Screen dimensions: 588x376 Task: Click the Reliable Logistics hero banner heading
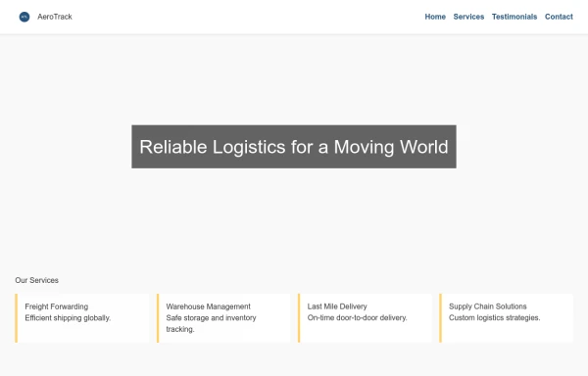(x=294, y=147)
